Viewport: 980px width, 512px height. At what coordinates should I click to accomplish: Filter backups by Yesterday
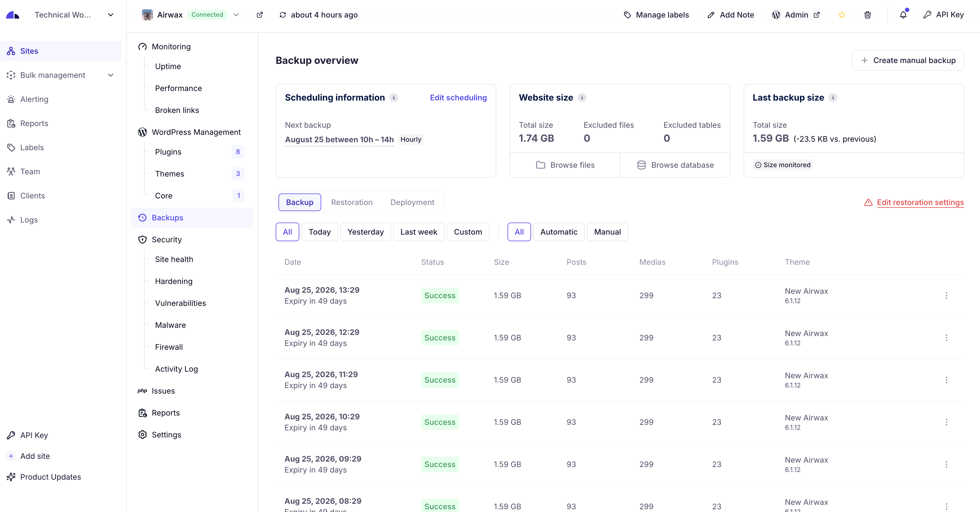[366, 232]
